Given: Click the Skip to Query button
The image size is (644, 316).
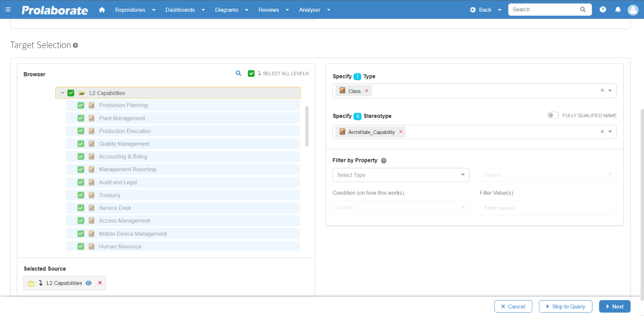Looking at the screenshot, I should [x=565, y=306].
